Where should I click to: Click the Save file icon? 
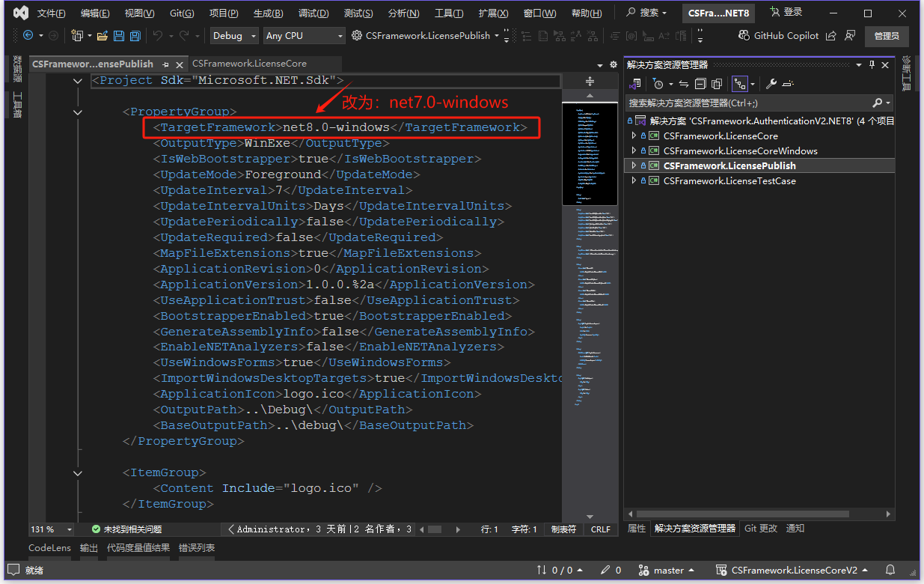click(118, 35)
